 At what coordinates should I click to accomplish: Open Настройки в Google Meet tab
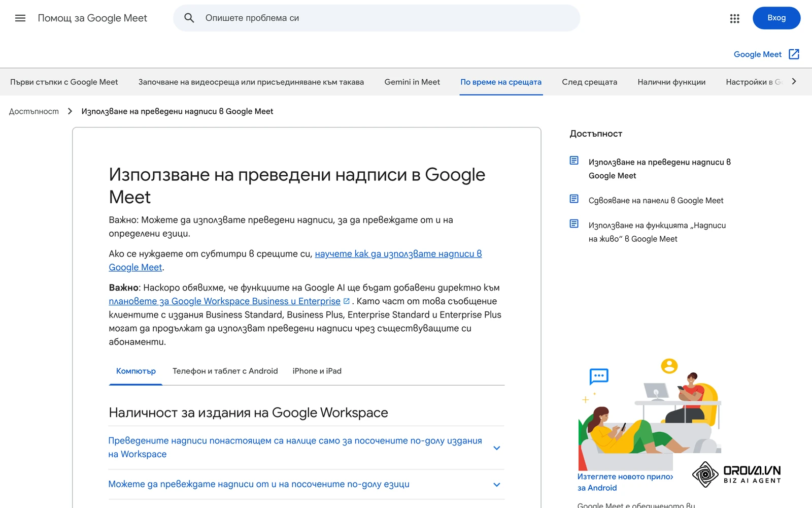[754, 82]
